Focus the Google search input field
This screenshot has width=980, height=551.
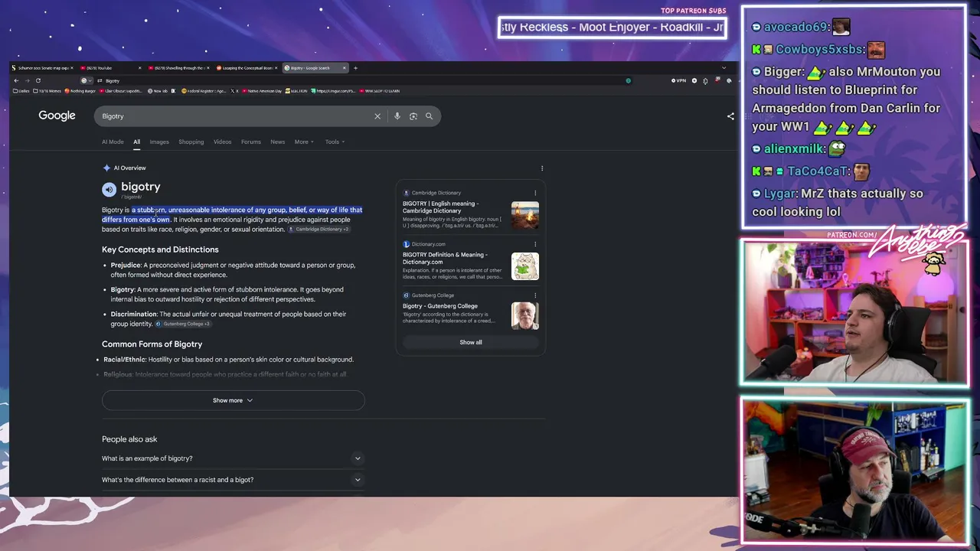[234, 116]
